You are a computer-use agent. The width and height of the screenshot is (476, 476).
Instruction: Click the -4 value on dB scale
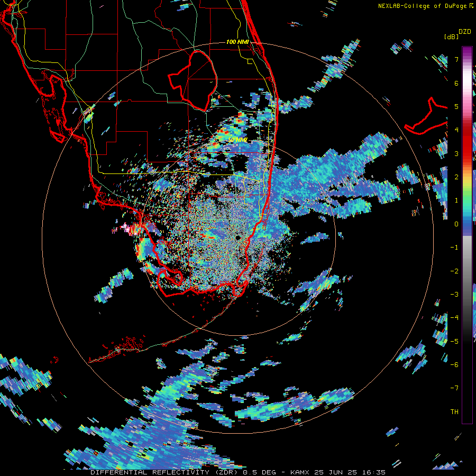tap(454, 317)
